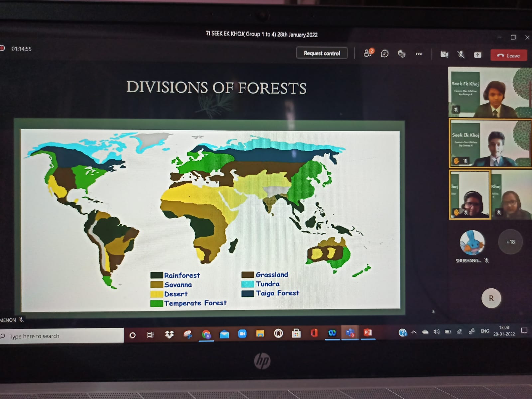The height and width of the screenshot is (399, 532).
Task: Check the battery status icon
Action: 448,332
